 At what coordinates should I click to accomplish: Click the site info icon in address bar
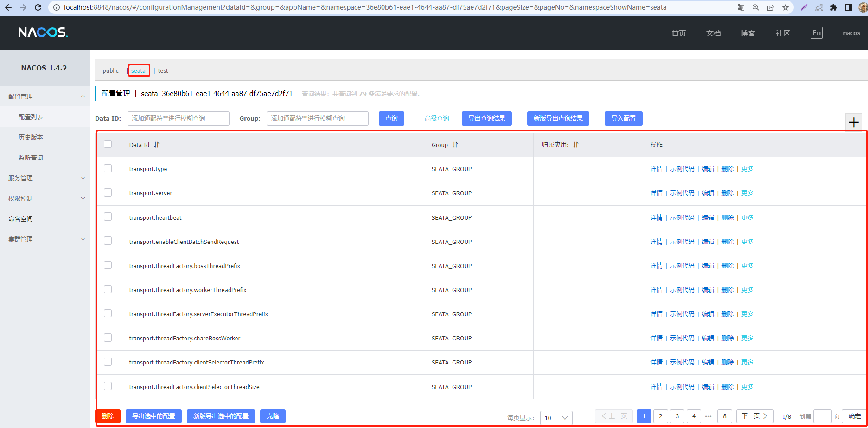(57, 7)
